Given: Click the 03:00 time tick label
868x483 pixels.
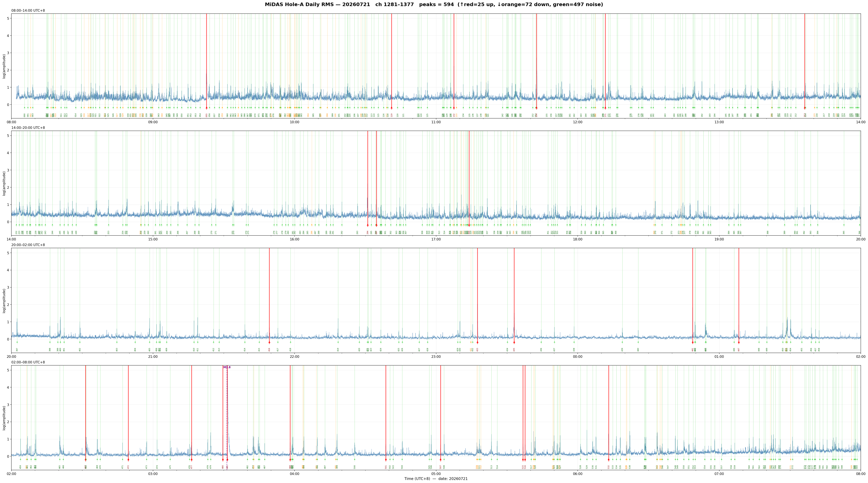Looking at the screenshot, I should 153,474.
